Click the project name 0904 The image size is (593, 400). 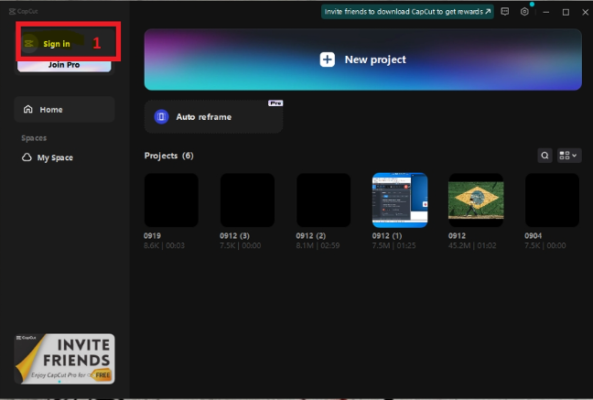(533, 236)
